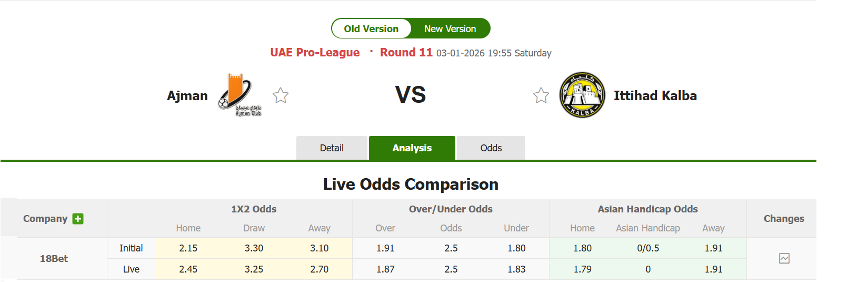
Task: Open the Detail tab
Action: point(332,148)
